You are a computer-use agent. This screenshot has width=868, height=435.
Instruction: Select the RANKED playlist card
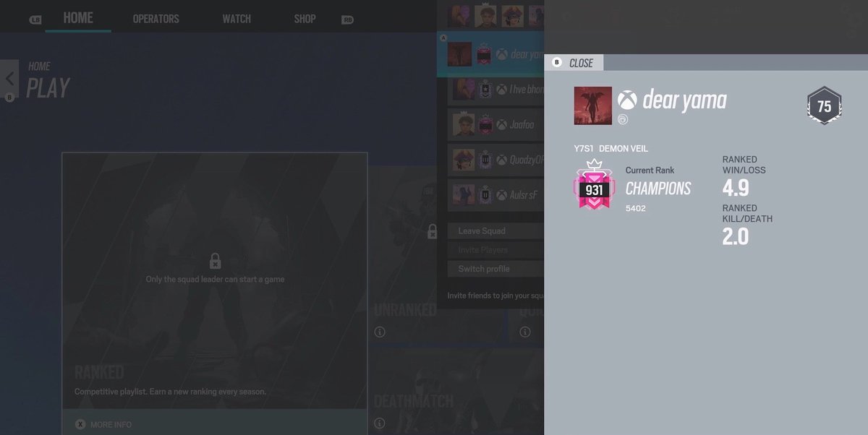[x=214, y=292]
